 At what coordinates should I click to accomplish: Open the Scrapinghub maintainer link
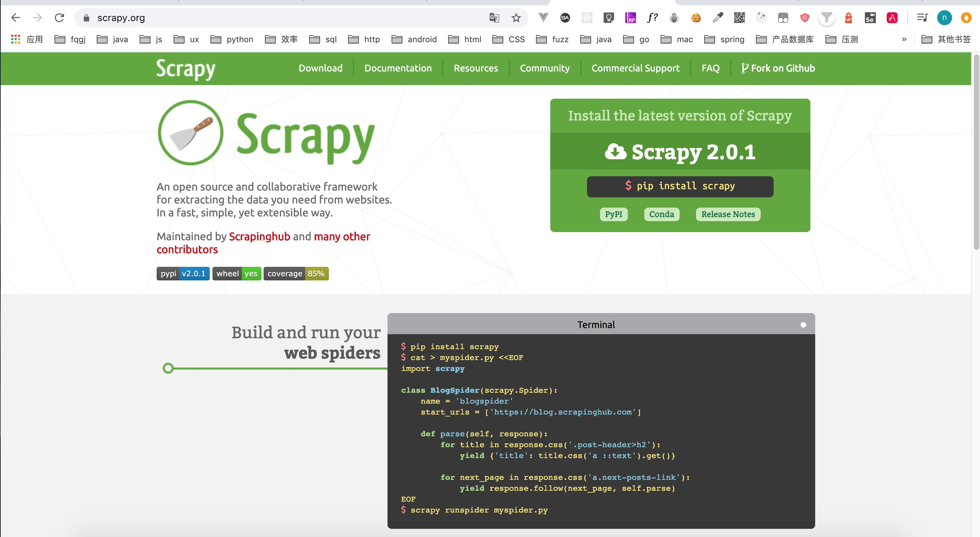(x=259, y=237)
